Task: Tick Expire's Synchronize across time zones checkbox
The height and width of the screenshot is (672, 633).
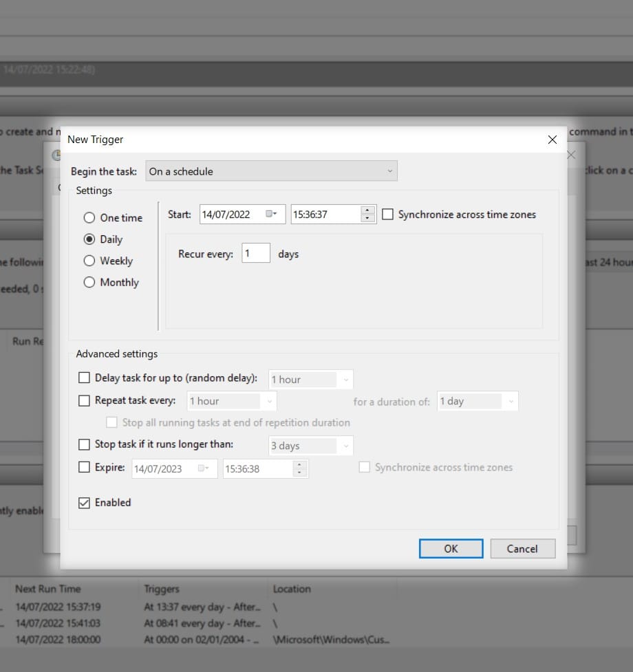Action: pyautogui.click(x=364, y=467)
